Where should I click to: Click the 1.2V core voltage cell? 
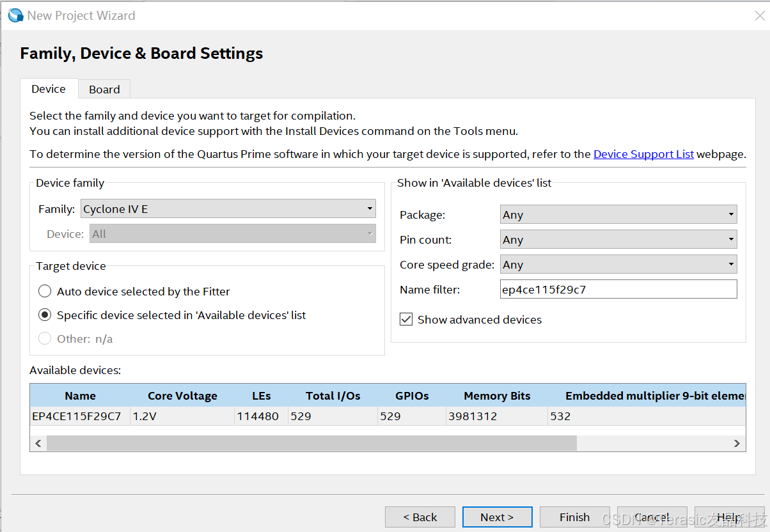click(182, 416)
